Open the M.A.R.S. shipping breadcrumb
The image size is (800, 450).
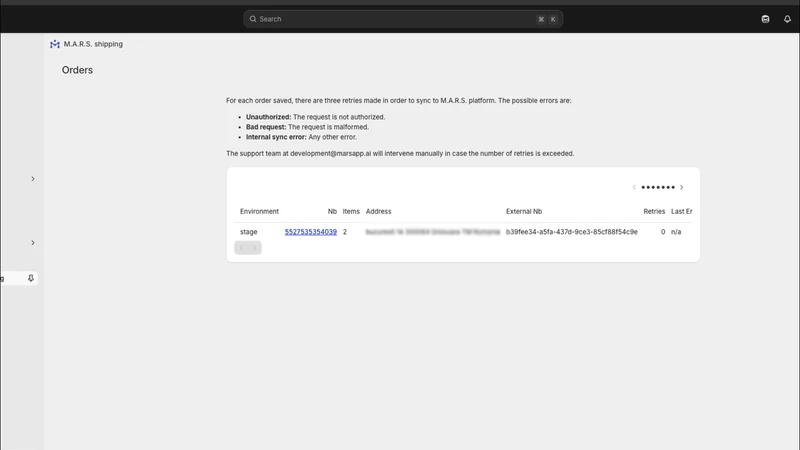pyautogui.click(x=93, y=44)
